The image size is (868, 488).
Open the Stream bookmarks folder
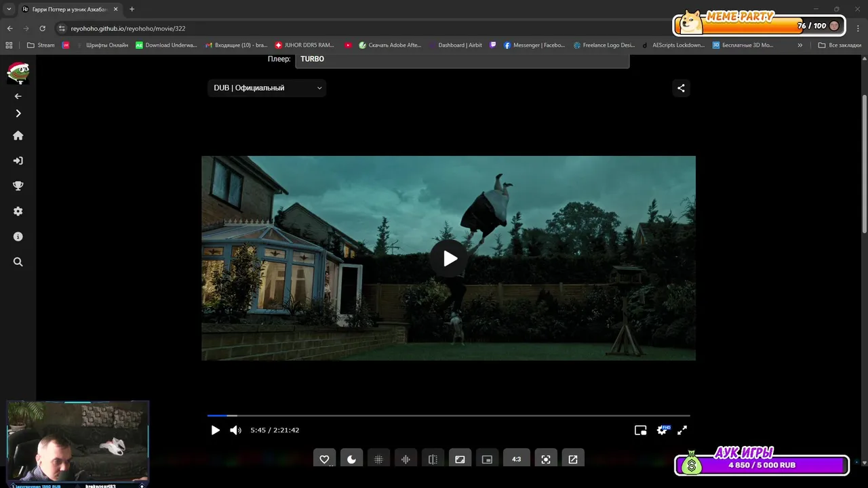point(41,45)
